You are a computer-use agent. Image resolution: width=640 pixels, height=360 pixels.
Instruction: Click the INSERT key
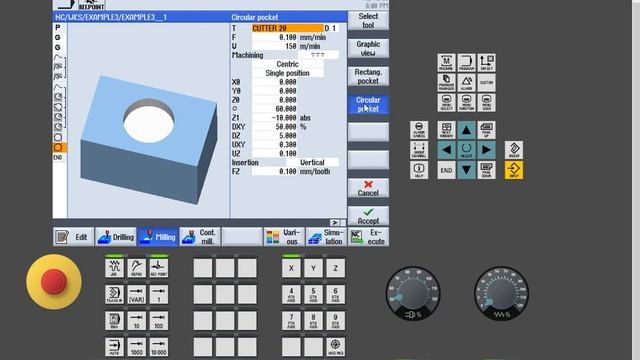(x=514, y=150)
